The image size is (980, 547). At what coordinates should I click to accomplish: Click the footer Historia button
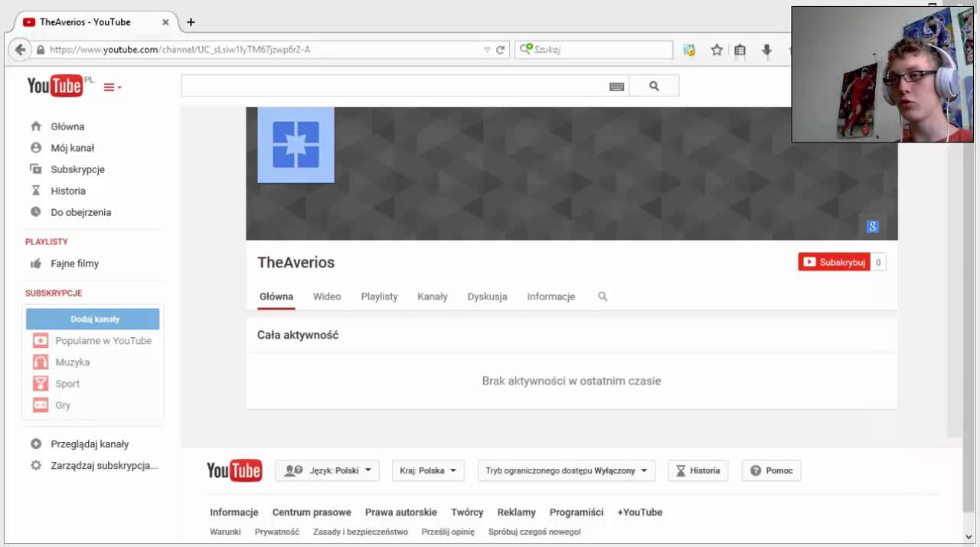tap(698, 470)
